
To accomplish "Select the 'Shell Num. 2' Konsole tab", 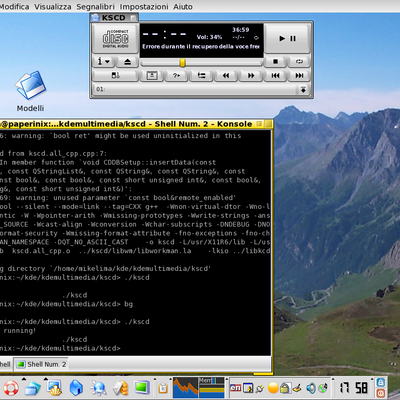I will [x=41, y=364].
